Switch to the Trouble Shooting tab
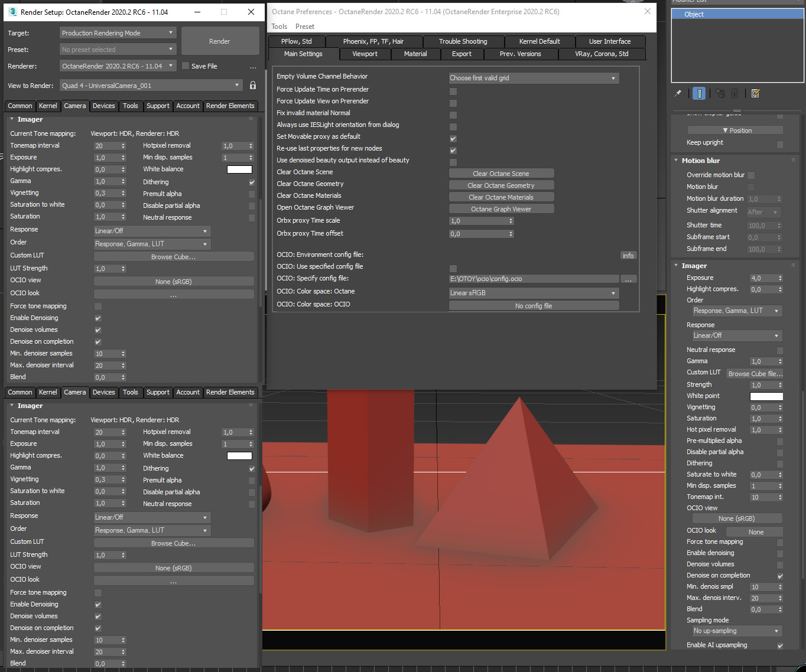The height and width of the screenshot is (672, 806). coord(463,41)
